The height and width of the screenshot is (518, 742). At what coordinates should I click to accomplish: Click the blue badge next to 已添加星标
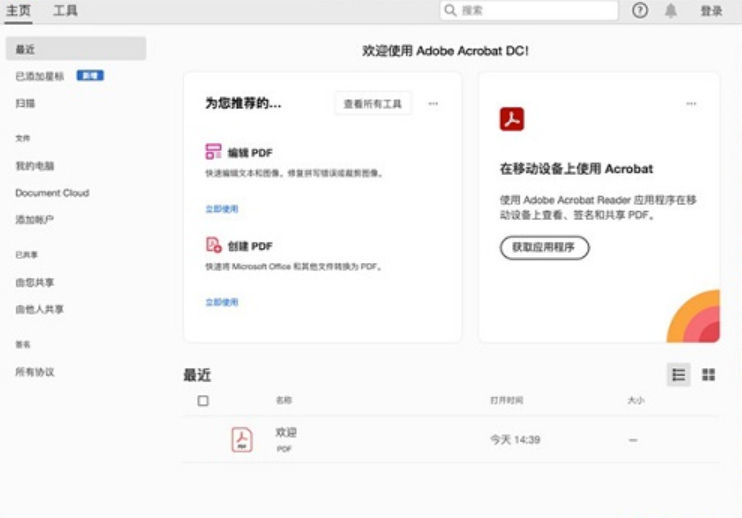pyautogui.click(x=90, y=76)
